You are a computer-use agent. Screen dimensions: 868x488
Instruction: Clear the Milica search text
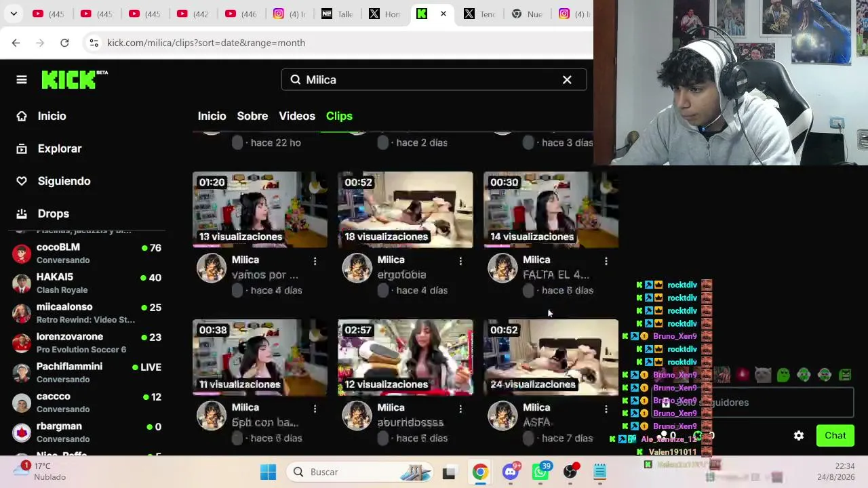click(x=567, y=80)
